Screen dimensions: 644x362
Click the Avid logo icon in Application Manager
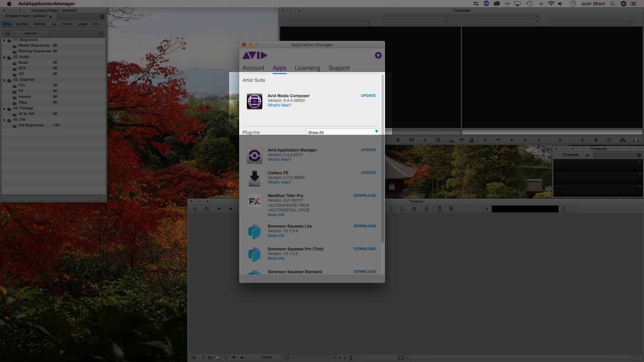[x=255, y=55]
